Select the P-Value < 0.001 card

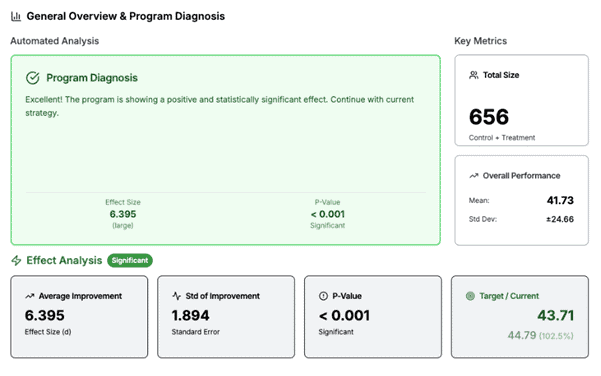(x=373, y=317)
